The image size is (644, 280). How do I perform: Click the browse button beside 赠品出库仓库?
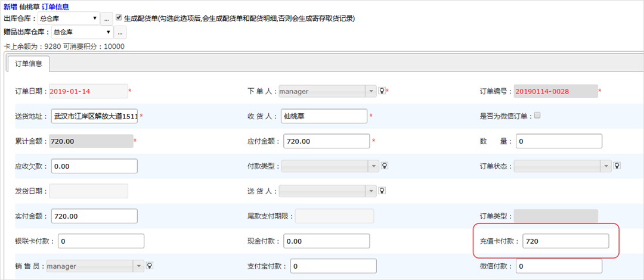point(120,32)
